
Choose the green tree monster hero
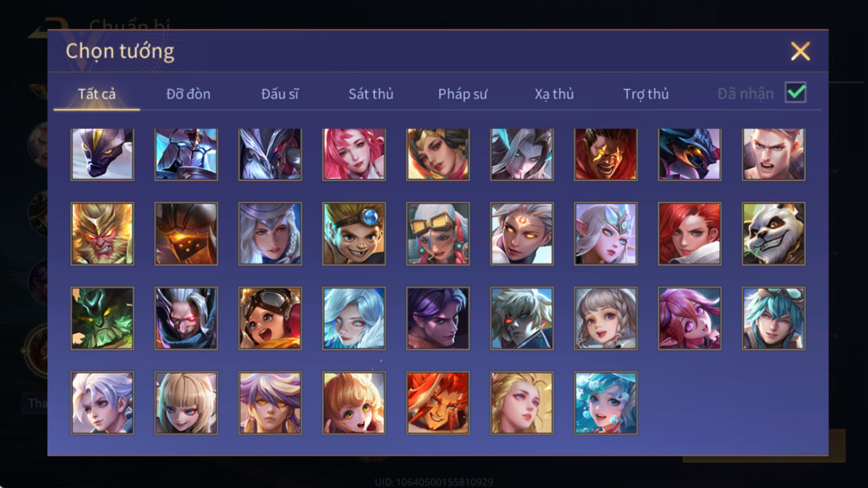(x=102, y=318)
